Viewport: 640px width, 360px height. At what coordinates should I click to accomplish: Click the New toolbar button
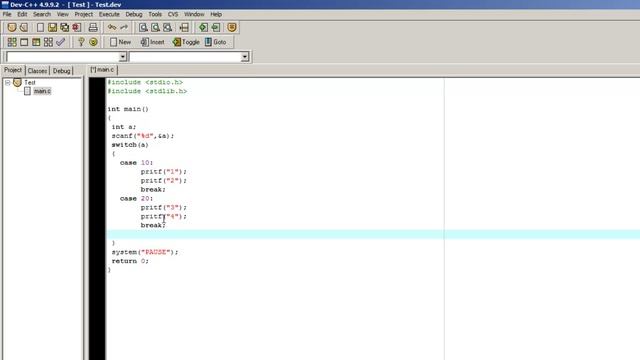pyautogui.click(x=120, y=42)
